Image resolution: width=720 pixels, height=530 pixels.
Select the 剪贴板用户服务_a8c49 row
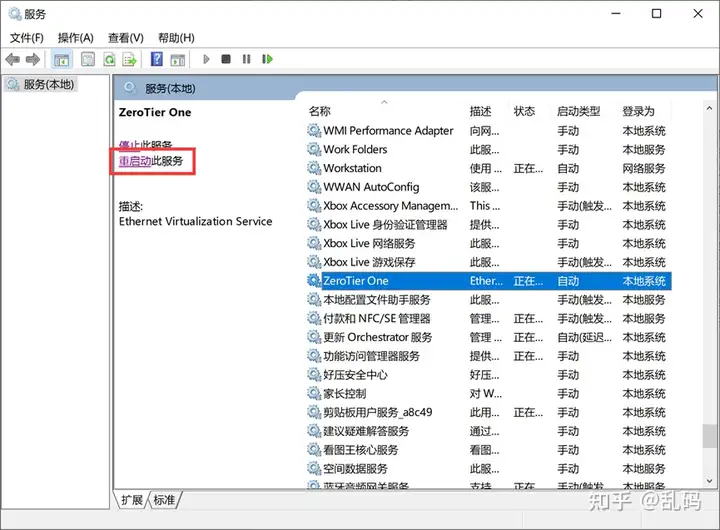pyautogui.click(x=489, y=412)
